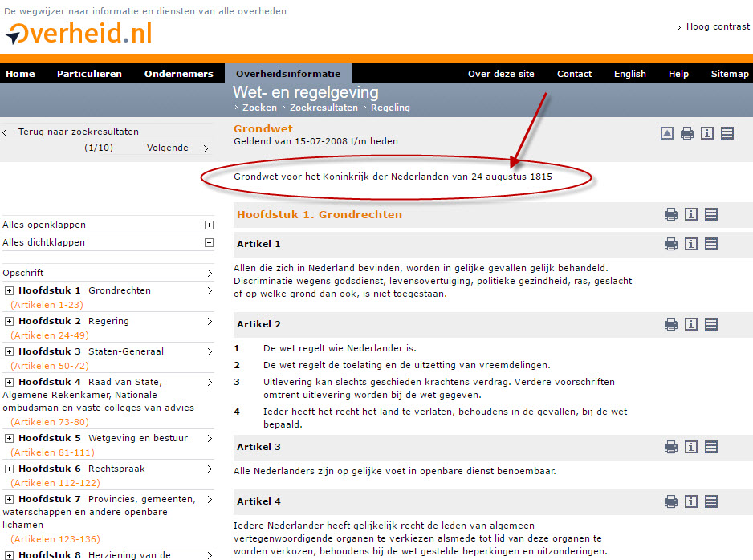Image resolution: width=753 pixels, height=560 pixels.
Task: Open the Ondernemers menu item
Action: 178,74
